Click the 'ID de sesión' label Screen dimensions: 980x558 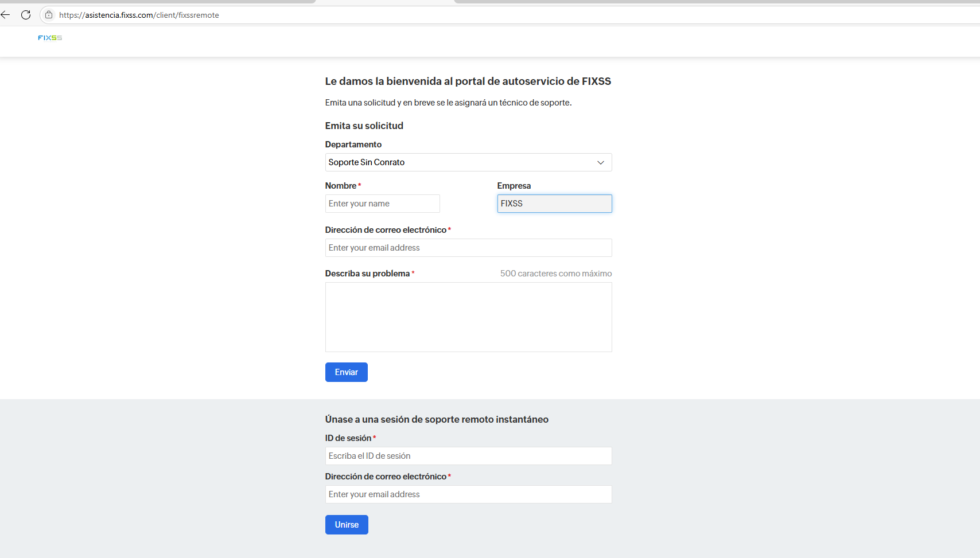[348, 438]
